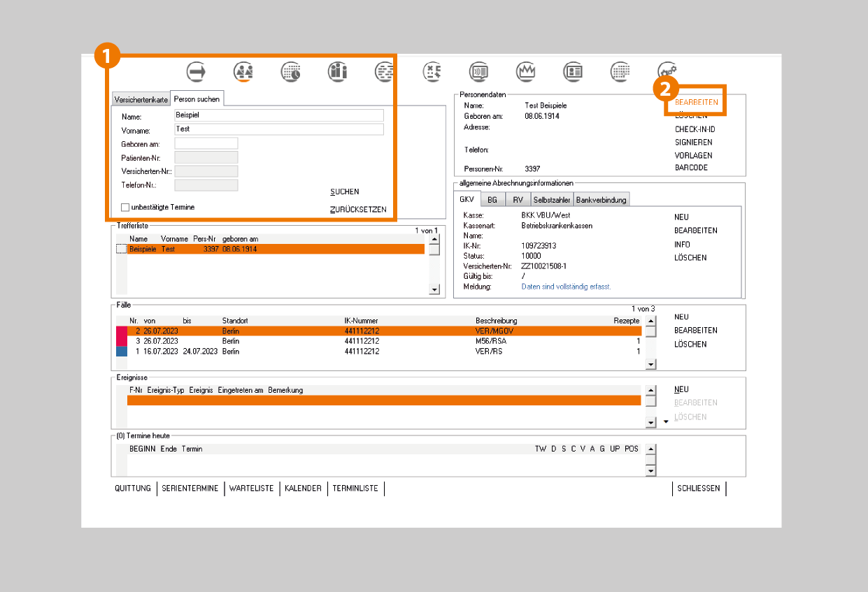Tick the checkbox beside Beispiele in Trefferliste

[x=121, y=249]
